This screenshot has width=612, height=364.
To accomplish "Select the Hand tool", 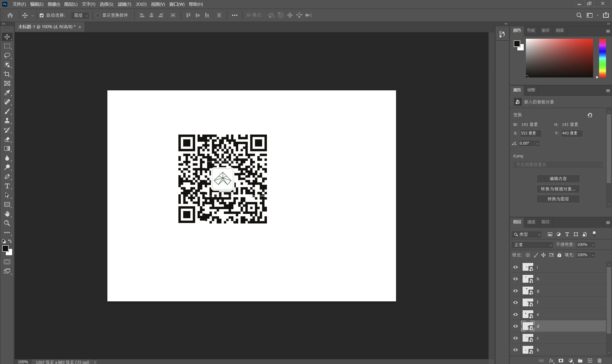I will pyautogui.click(x=7, y=214).
